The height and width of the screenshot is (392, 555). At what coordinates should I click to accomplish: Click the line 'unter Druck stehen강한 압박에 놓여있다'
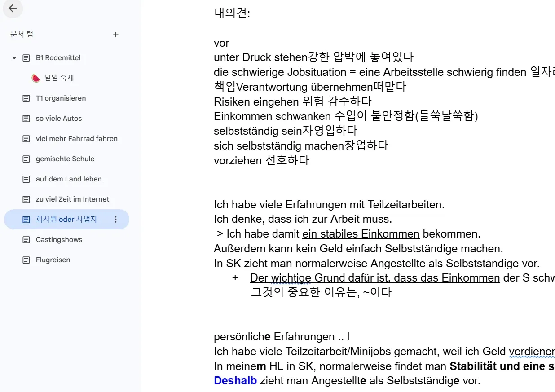tap(313, 57)
